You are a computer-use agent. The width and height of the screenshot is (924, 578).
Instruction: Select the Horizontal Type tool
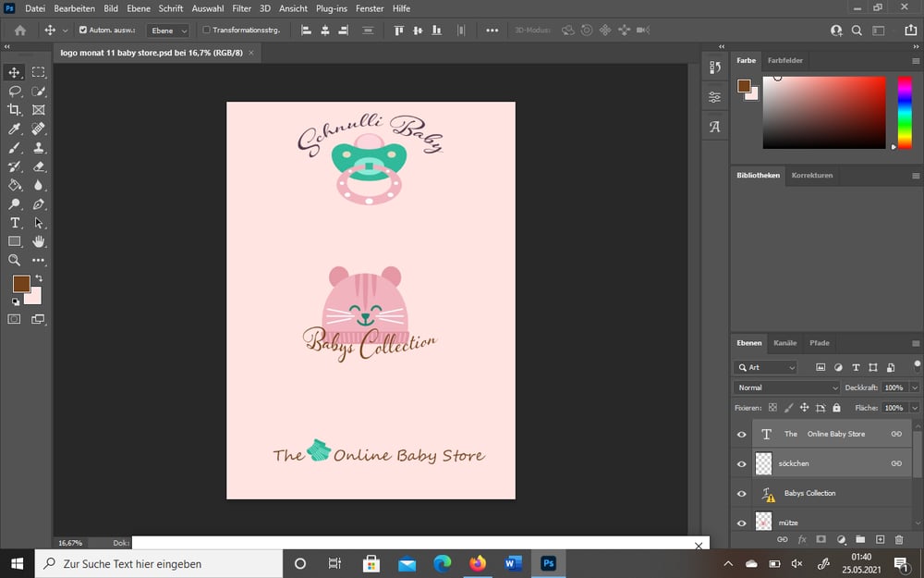(14, 223)
